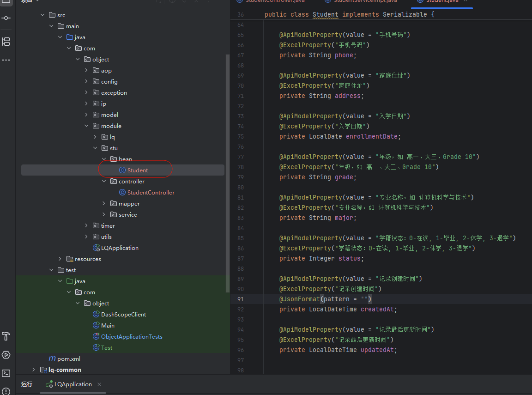The width and height of the screenshot is (532, 395).
Task: Click the More tool windows ellipsis
Action: point(6,60)
